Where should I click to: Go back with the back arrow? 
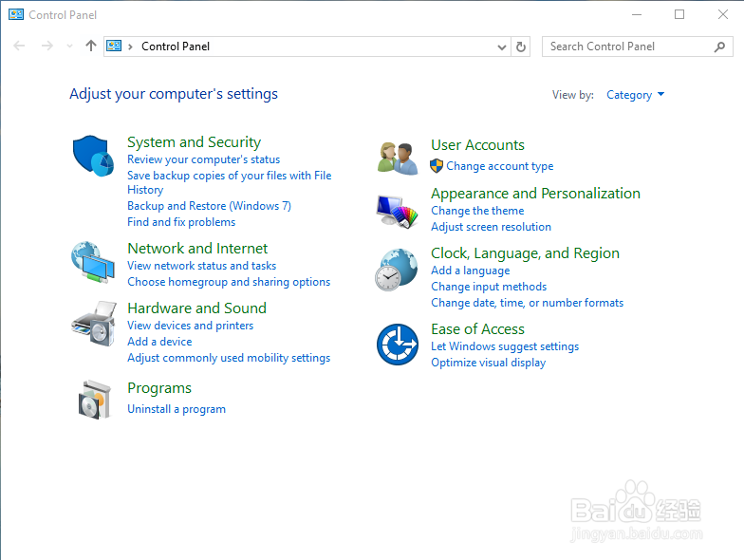[x=19, y=46]
